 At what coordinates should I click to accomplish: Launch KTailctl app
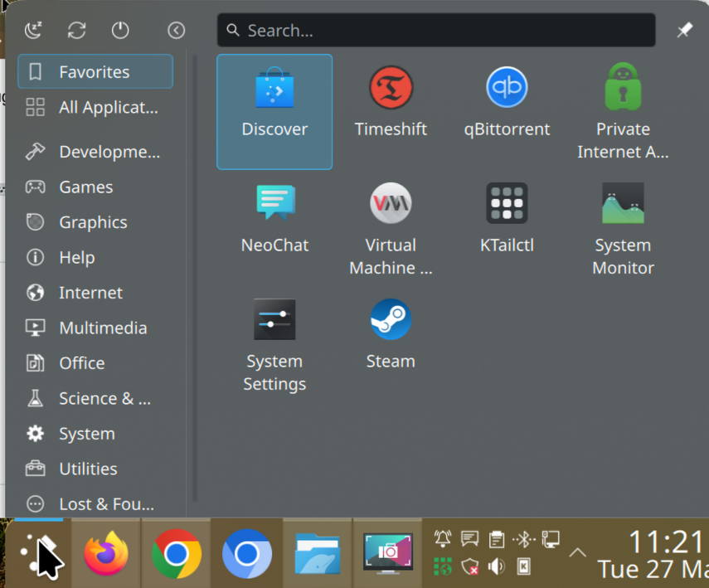click(x=507, y=220)
